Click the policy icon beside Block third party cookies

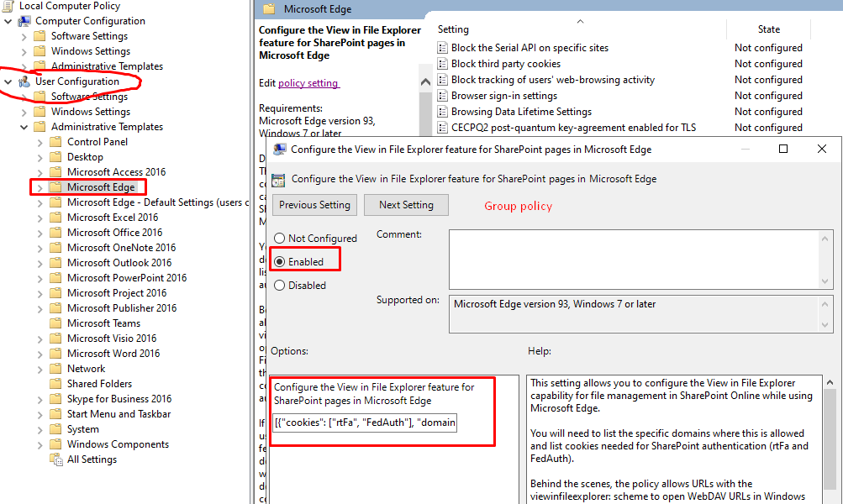click(441, 63)
